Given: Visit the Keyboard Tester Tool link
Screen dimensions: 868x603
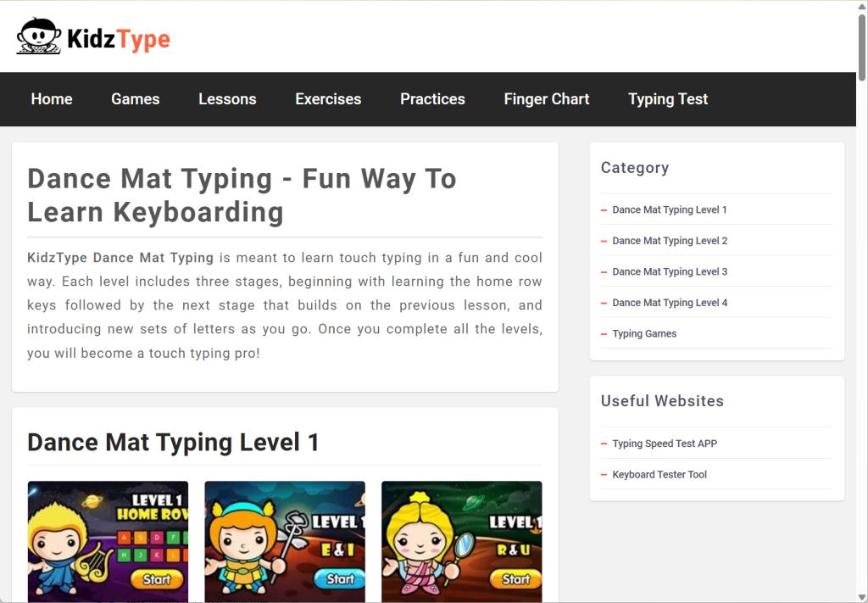Looking at the screenshot, I should [x=659, y=475].
